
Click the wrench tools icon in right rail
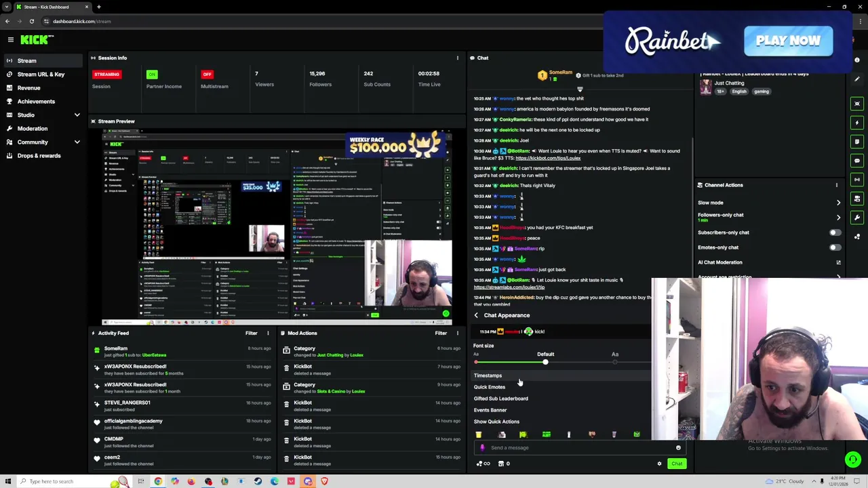pyautogui.click(x=857, y=218)
